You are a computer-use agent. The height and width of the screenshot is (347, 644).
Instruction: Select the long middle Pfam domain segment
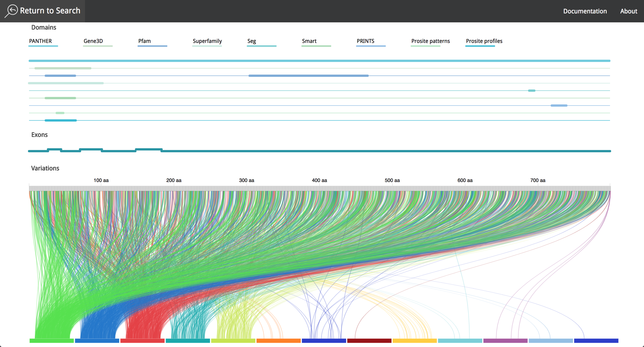tap(308, 76)
